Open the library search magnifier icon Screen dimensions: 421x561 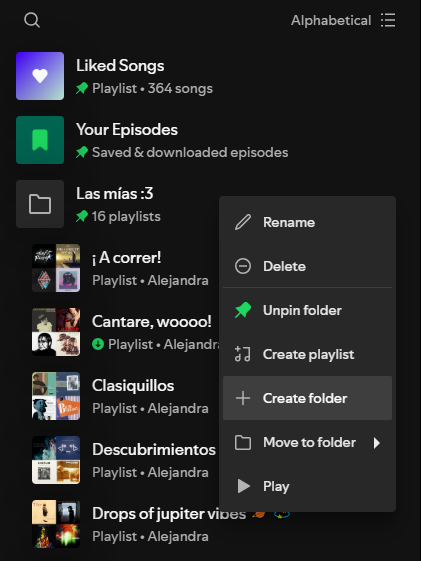click(32, 20)
